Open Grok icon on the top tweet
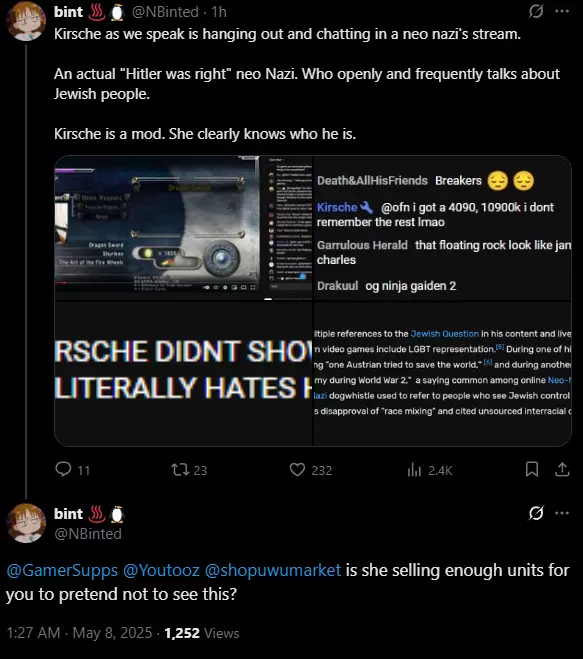Viewport: 583px width, 659px height. tap(536, 11)
